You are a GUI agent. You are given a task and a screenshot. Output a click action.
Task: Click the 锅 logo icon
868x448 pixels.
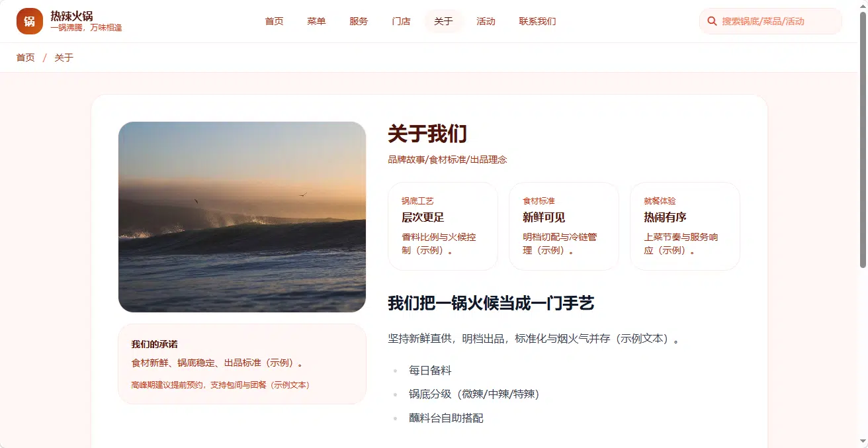coord(30,21)
